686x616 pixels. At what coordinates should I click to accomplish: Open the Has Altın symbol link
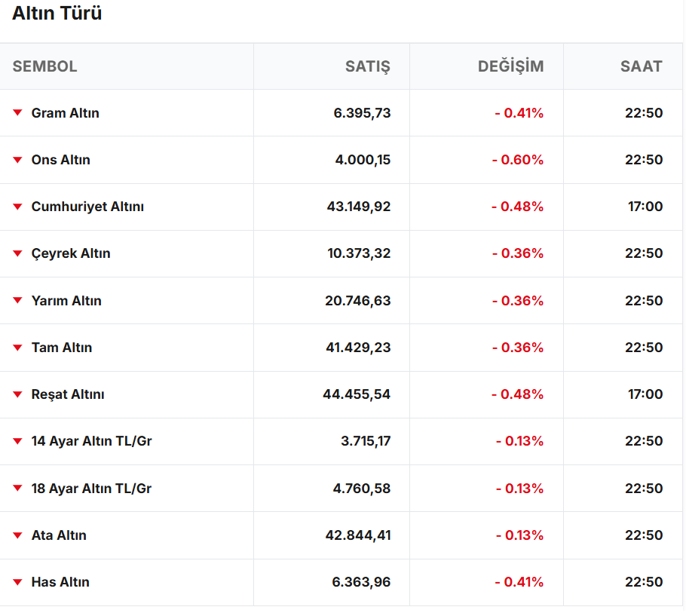(x=60, y=582)
